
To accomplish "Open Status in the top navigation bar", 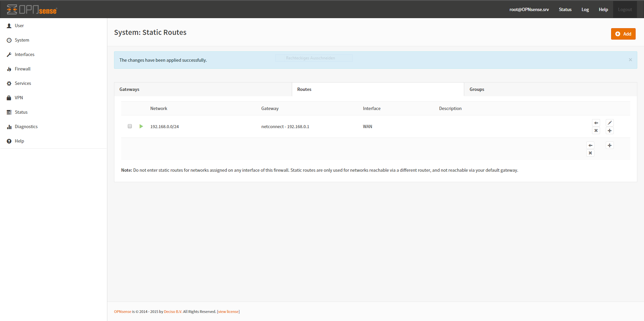I will [565, 9].
